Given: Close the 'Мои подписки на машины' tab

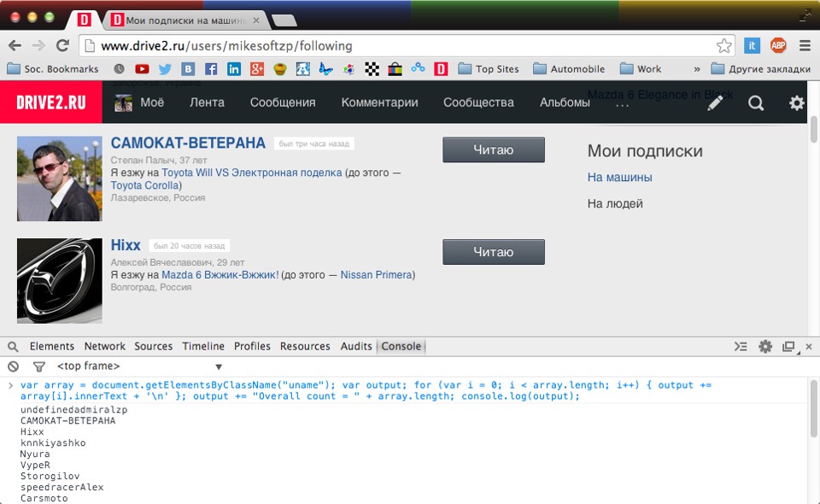Looking at the screenshot, I should [256, 21].
